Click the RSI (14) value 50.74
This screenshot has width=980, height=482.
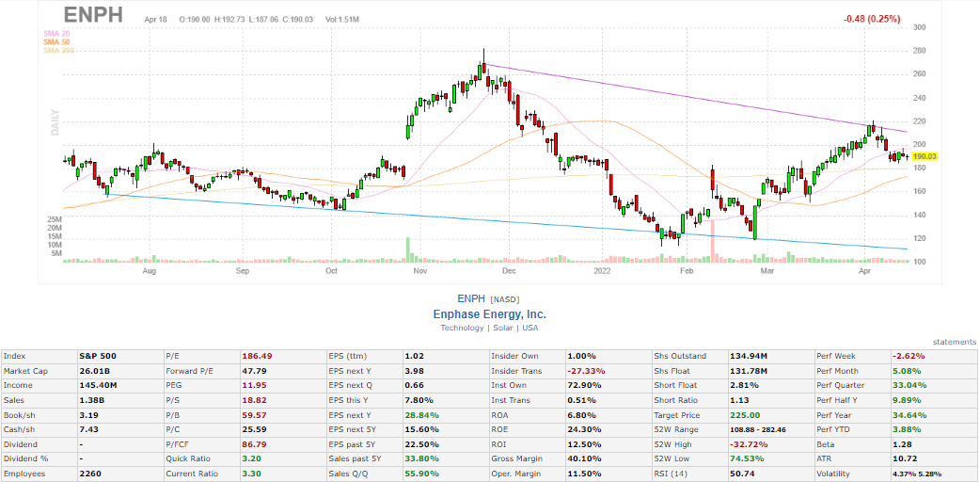pos(742,474)
